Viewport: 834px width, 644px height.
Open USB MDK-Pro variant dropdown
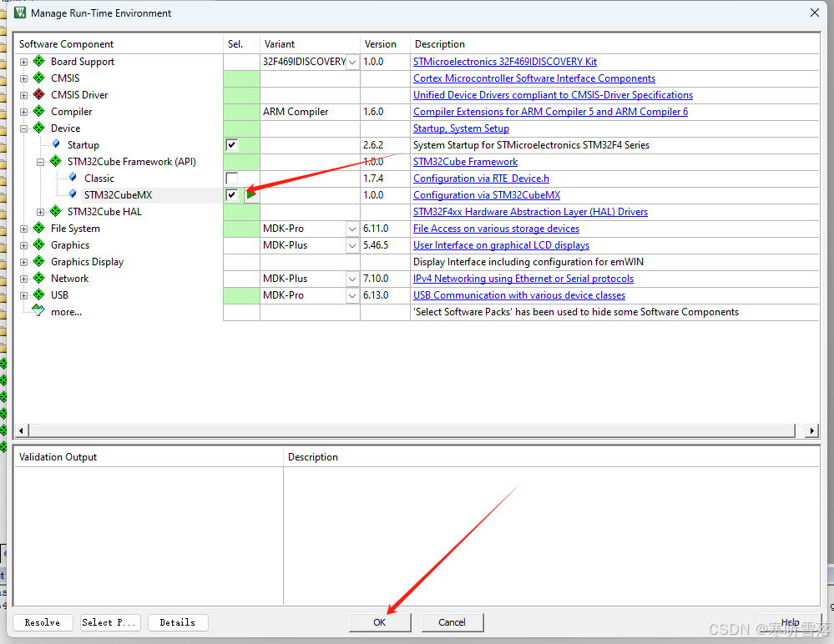tap(352, 295)
